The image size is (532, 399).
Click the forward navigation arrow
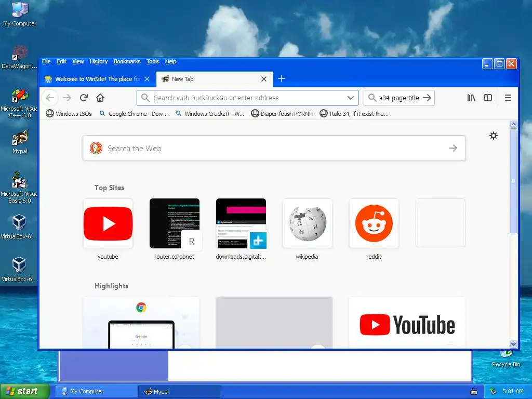pyautogui.click(x=67, y=98)
